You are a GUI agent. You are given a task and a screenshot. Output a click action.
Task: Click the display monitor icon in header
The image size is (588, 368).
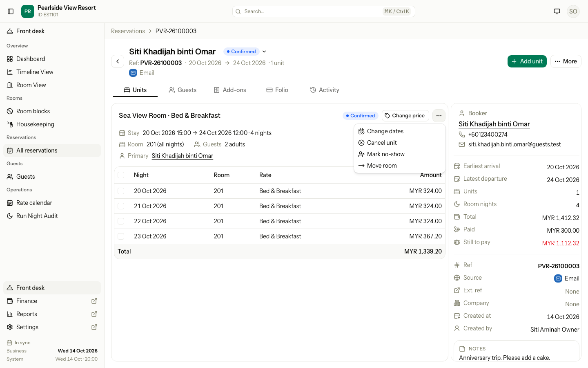click(x=557, y=11)
